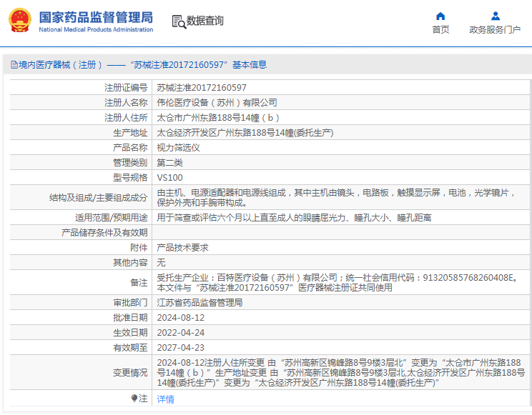Open 政务服务门户 via person icon
The image size is (532, 415).
(495, 16)
